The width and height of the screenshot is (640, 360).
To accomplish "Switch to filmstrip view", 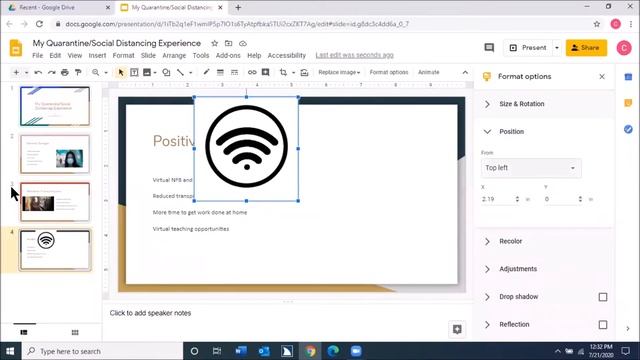I will (24, 333).
